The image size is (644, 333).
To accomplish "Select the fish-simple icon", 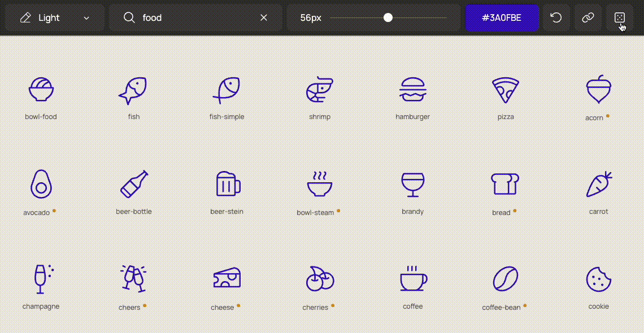I will click(x=227, y=90).
